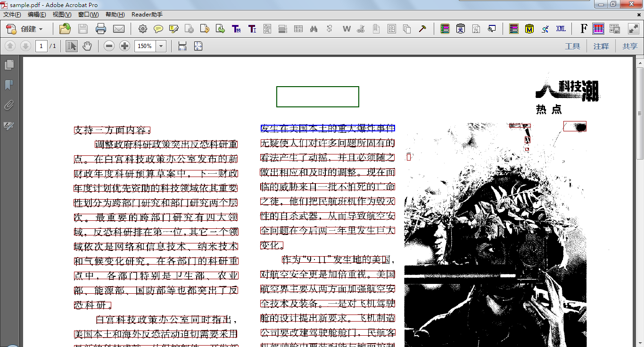The height and width of the screenshot is (347, 644).
Task: Open the 帮助(H) menu
Action: 115,15
